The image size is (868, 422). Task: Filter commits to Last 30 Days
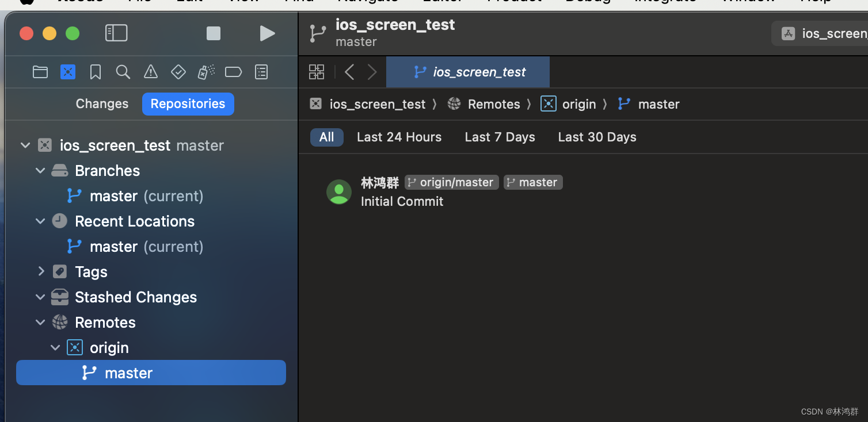597,137
